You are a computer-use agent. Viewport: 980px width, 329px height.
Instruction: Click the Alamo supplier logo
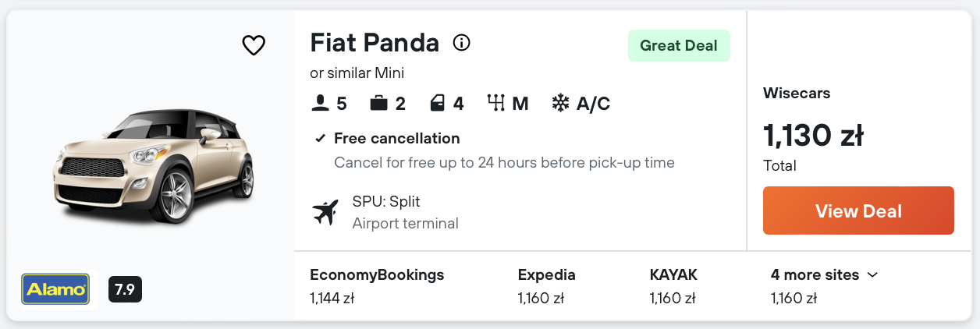pos(55,289)
